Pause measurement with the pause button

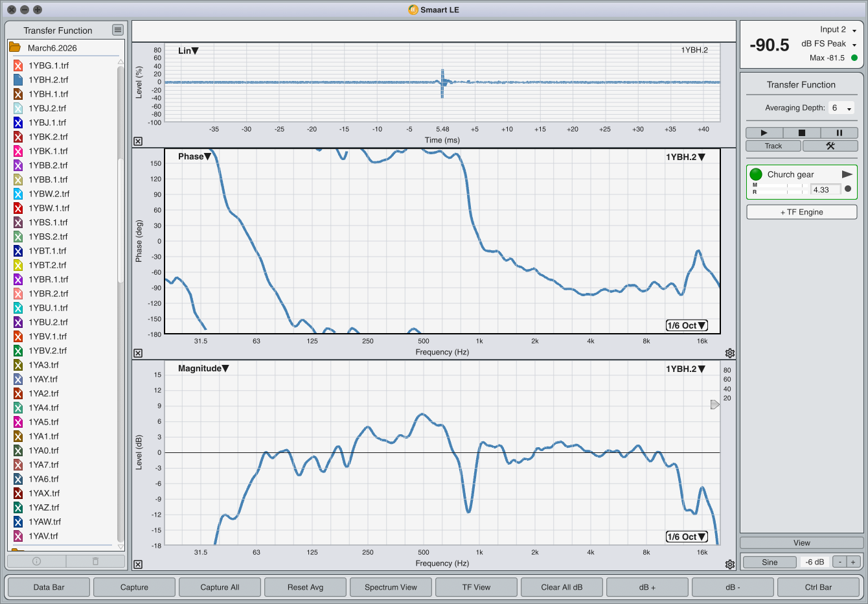[839, 133]
